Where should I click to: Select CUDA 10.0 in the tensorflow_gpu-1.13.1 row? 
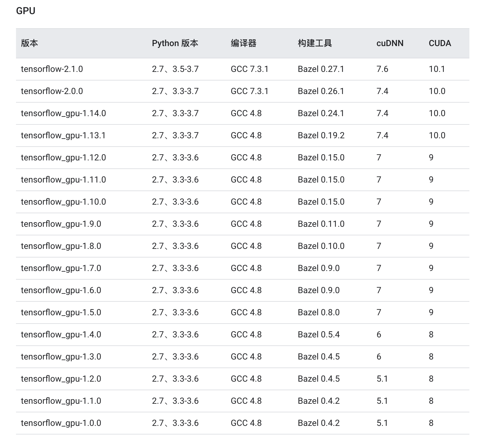pos(437,136)
